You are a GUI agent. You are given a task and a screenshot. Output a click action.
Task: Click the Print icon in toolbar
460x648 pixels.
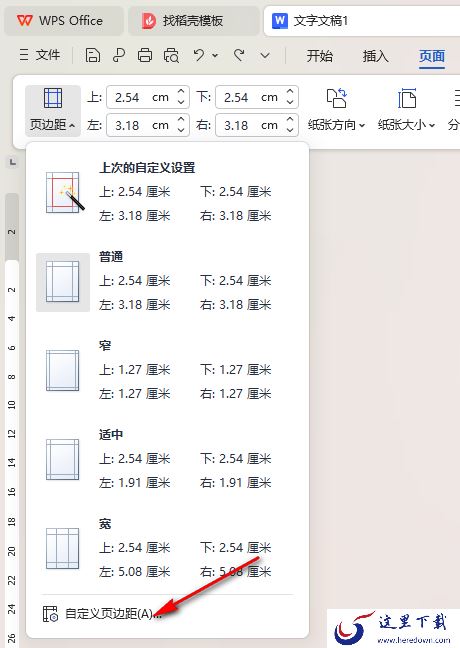pos(145,55)
